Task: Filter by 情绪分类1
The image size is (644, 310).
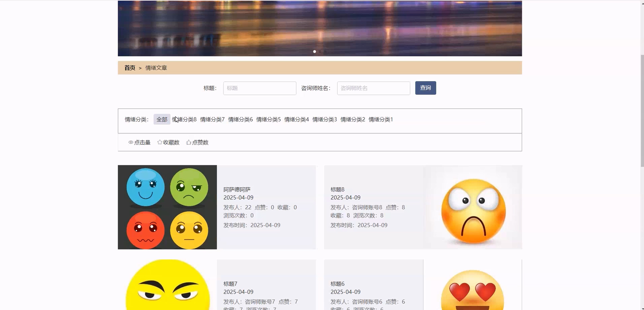Action: [381, 119]
